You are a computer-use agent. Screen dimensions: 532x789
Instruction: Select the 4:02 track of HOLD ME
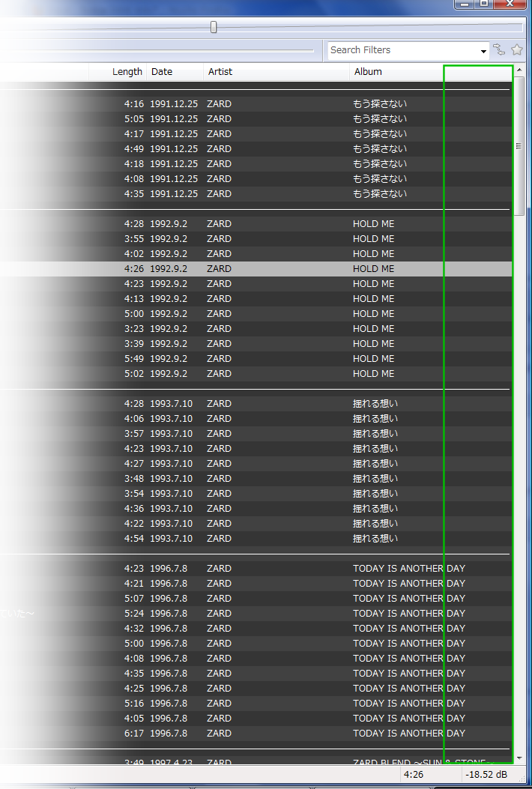(x=256, y=253)
